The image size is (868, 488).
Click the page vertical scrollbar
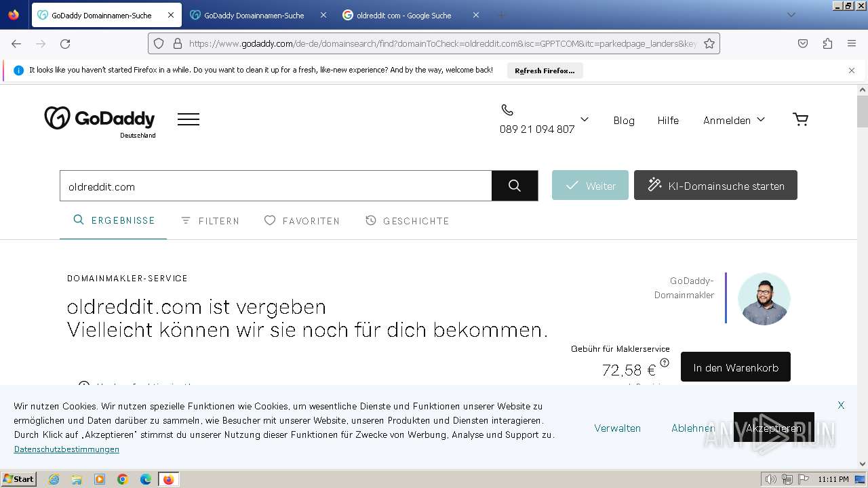(863, 112)
